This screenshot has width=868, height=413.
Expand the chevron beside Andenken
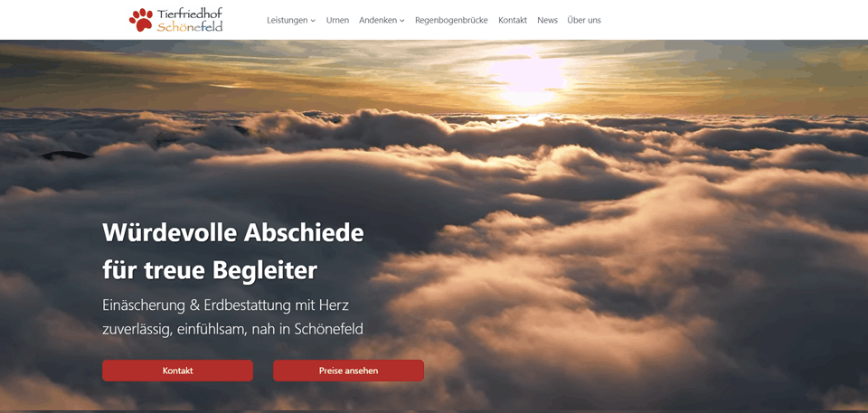point(401,21)
